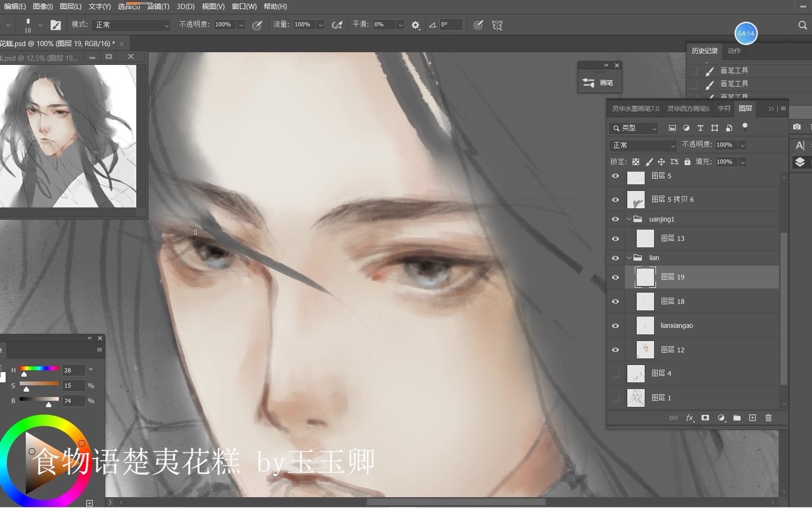Hide layer 图层 5
This screenshot has width=812, height=508.
tap(616, 176)
